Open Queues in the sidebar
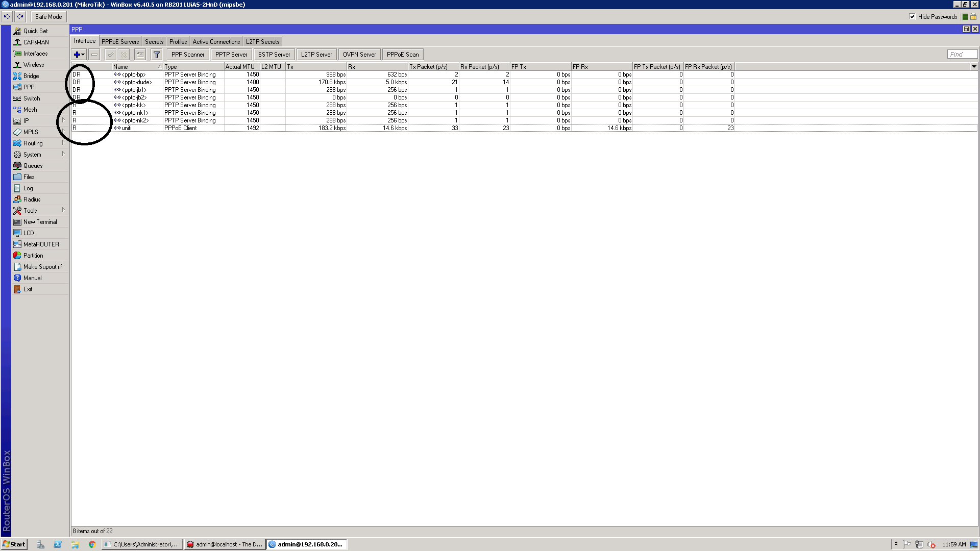The image size is (980, 551). (x=33, y=166)
